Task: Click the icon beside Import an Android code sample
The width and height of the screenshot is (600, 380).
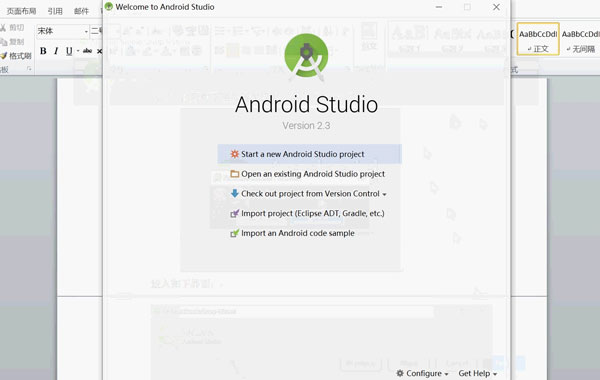Action: tap(235, 233)
